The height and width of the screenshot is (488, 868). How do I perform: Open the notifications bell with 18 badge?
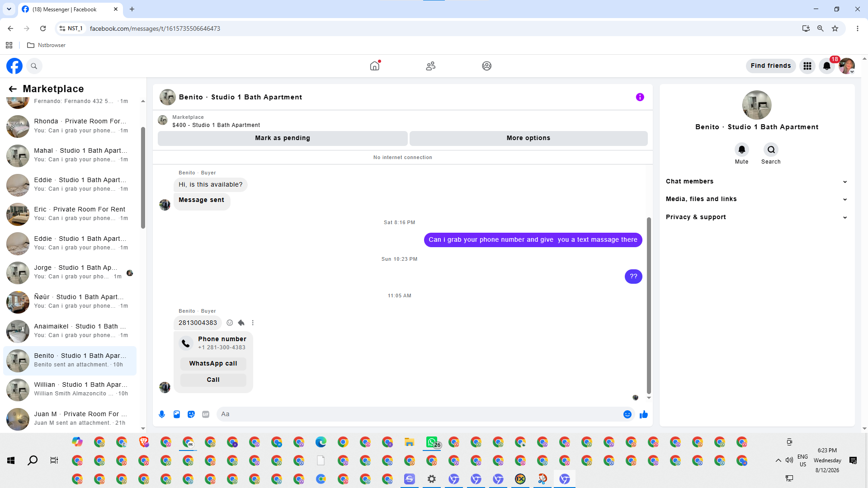click(x=827, y=66)
